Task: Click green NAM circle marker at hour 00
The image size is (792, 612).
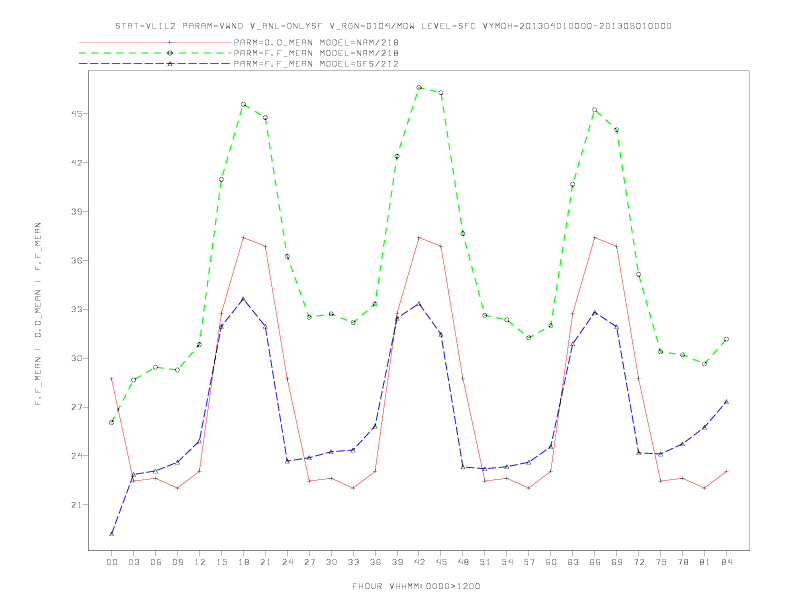Action: (112, 422)
